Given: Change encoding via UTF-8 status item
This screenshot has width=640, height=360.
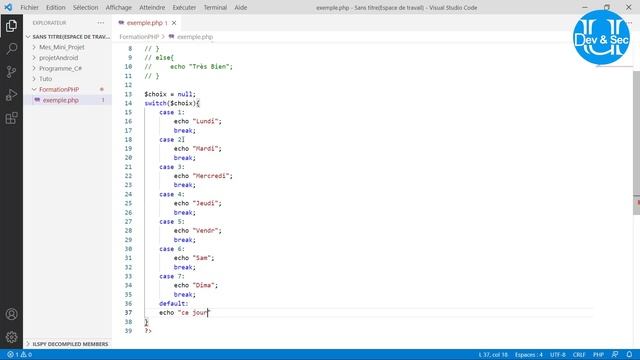Looking at the screenshot, I should point(558,355).
